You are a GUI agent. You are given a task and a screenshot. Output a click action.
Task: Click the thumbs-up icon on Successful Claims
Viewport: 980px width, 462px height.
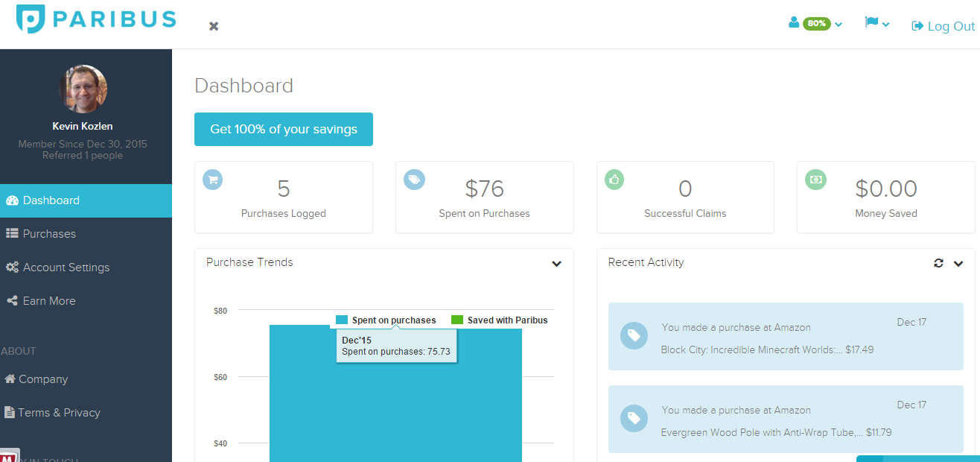(614, 179)
